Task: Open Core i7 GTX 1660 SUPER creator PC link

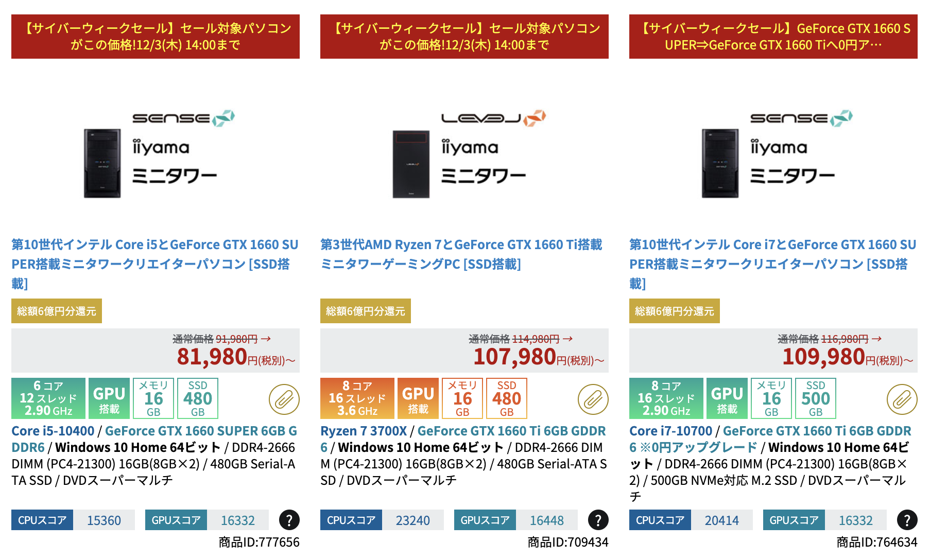Action: [773, 264]
